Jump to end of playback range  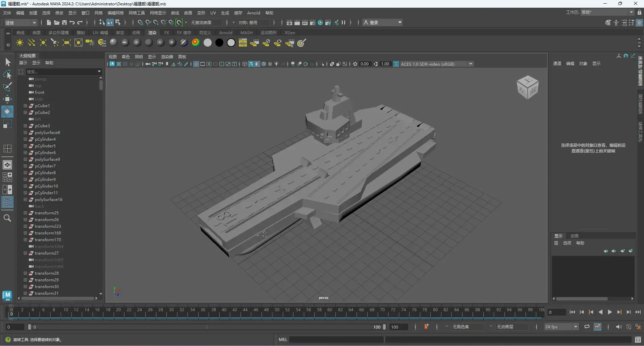pyautogui.click(x=638, y=312)
